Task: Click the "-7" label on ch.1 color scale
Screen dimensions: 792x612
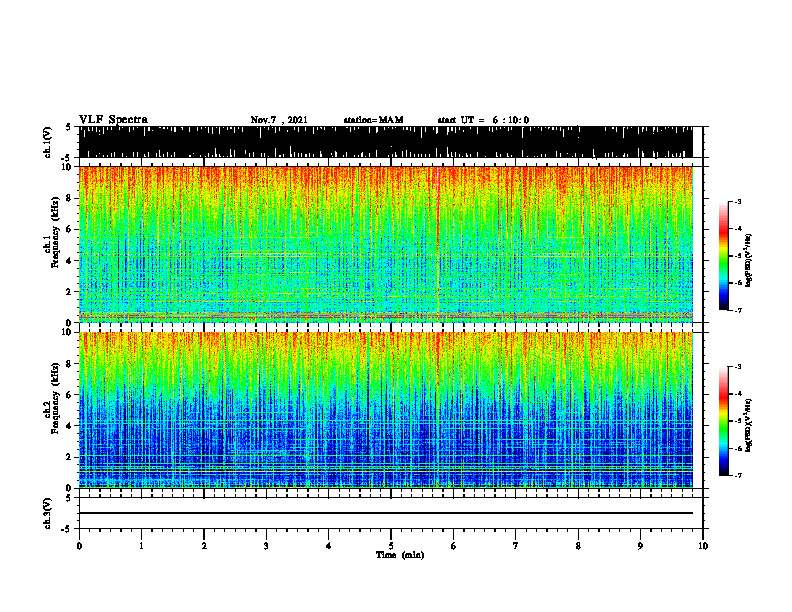Action: 738,310
